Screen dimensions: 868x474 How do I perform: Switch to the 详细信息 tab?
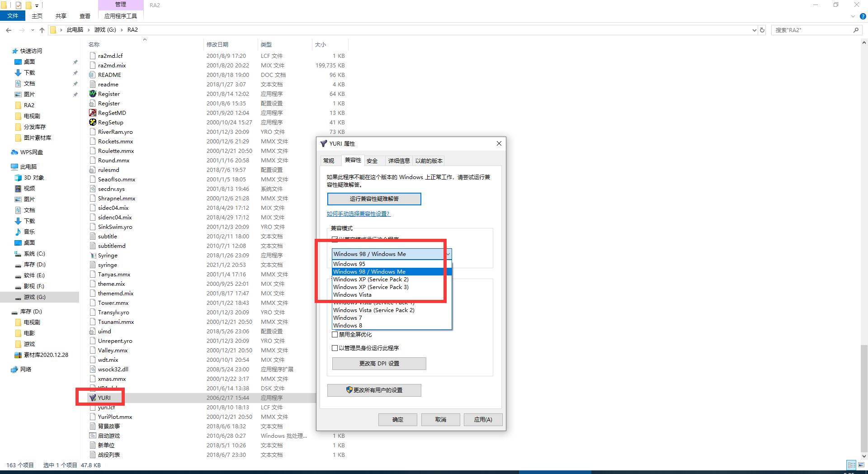(x=399, y=160)
